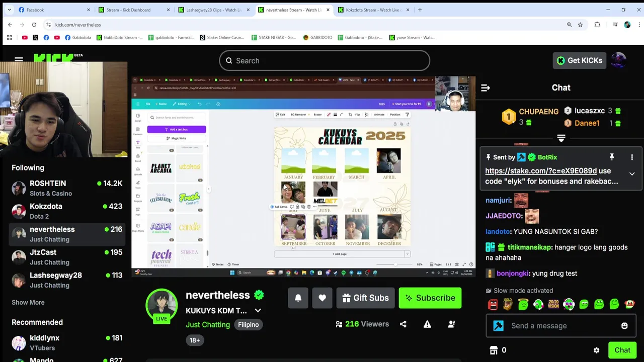The width and height of the screenshot is (644, 362).
Task: Report stream via warning triangle icon
Action: click(427, 324)
